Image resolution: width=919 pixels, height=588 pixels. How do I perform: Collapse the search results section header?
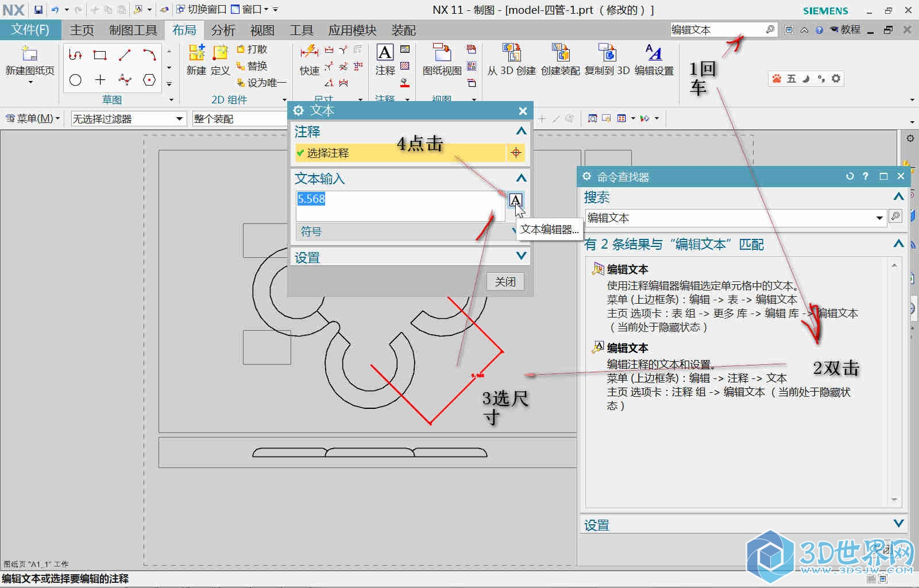899,244
